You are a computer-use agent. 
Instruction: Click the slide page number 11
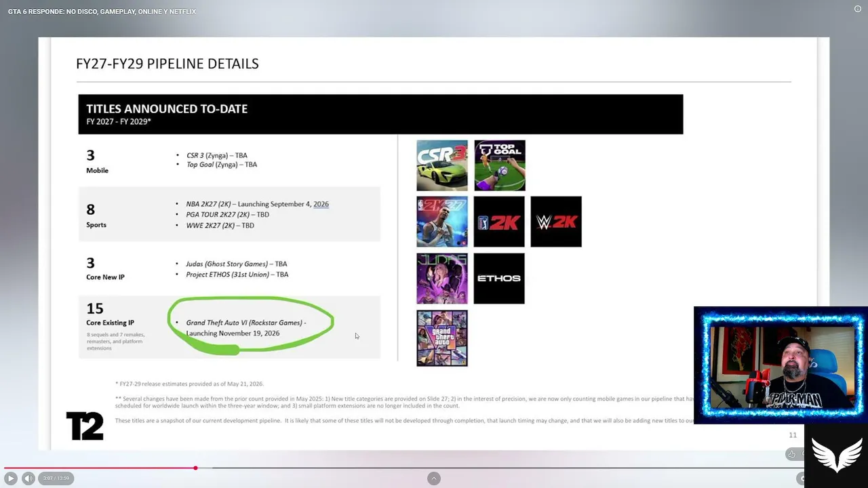point(793,435)
